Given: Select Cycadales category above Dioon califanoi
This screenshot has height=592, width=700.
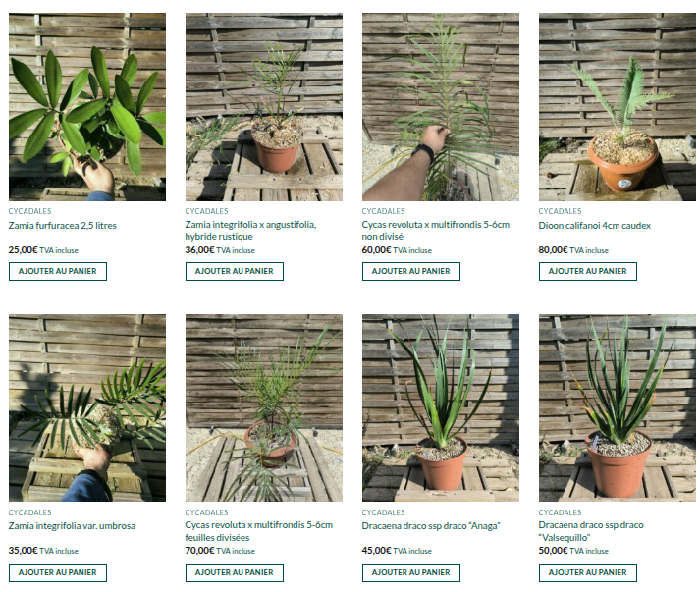Looking at the screenshot, I should pyautogui.click(x=560, y=211).
